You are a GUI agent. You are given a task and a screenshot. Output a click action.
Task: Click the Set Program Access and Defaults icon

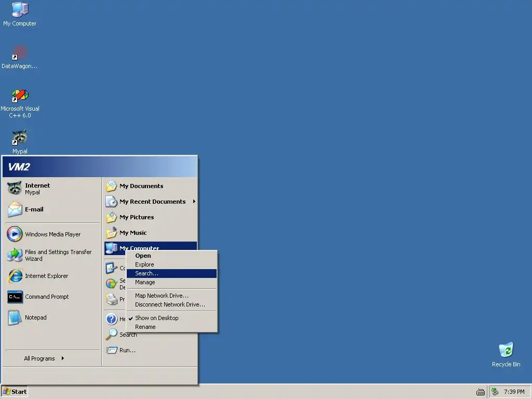point(111,284)
